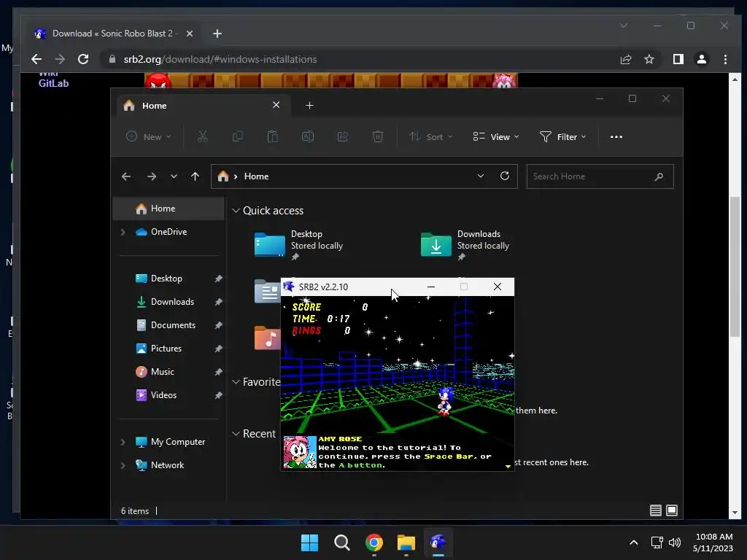Click the Share icon in Explorer toolbar
Screen dimensions: 747x560
(x=343, y=136)
